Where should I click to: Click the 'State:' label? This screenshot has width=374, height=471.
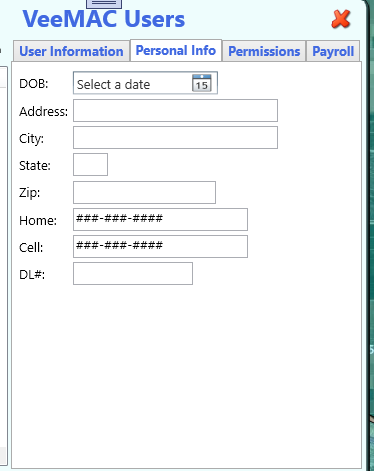click(35, 166)
